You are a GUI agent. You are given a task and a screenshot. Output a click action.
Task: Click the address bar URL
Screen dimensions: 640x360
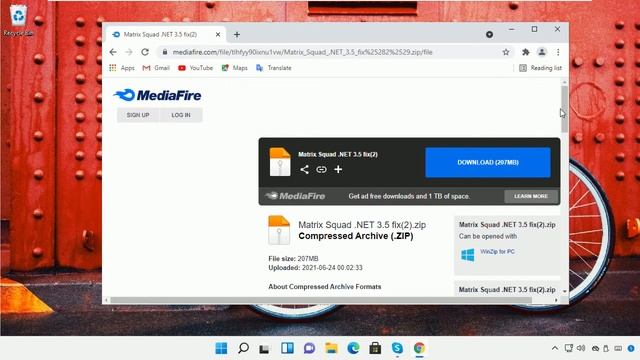point(302,52)
